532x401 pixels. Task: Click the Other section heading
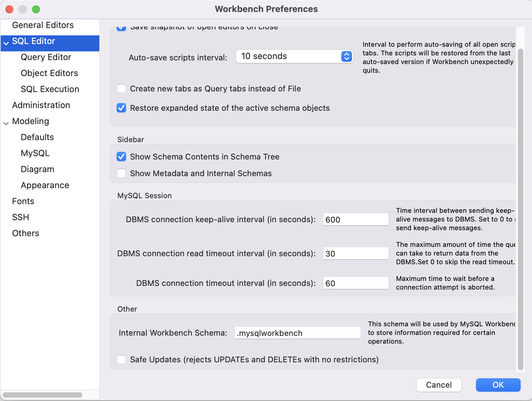127,309
